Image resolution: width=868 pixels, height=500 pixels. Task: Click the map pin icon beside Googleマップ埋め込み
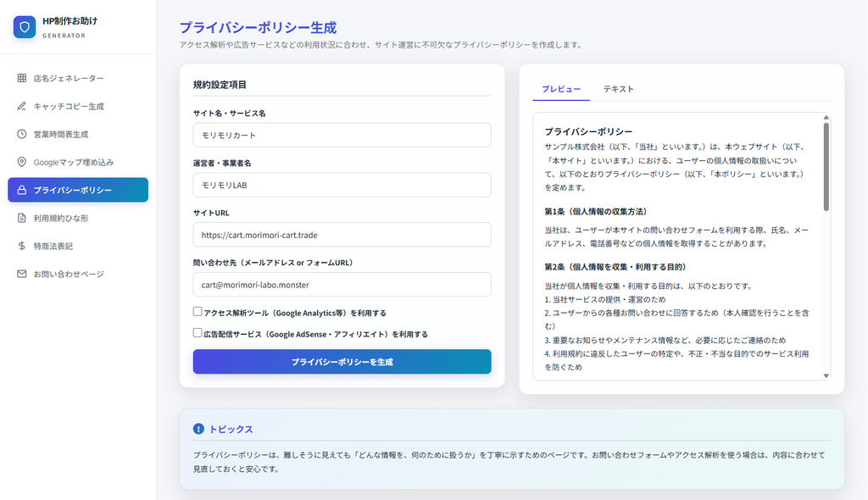(x=21, y=162)
